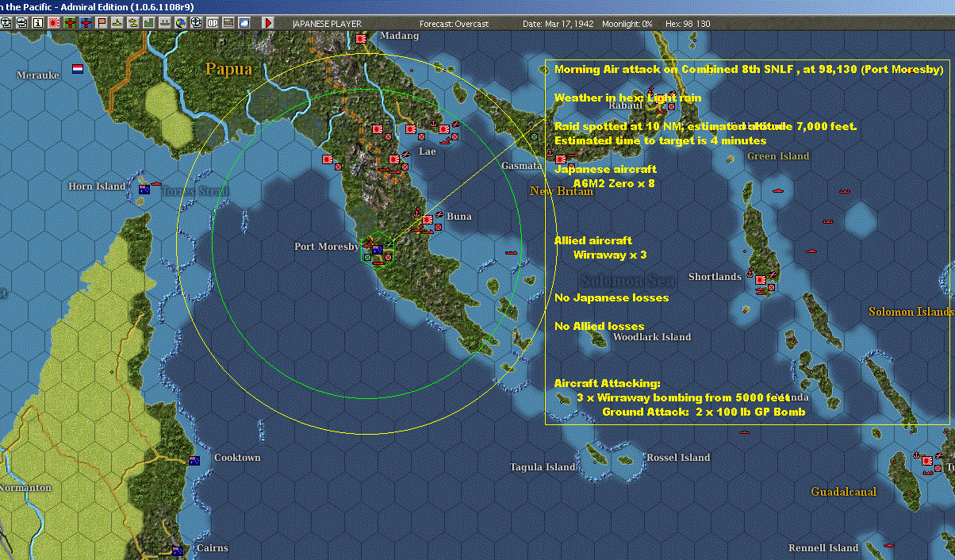955x560 pixels.
Task: Select the Dutch flag base at Merauke
Action: [78, 69]
